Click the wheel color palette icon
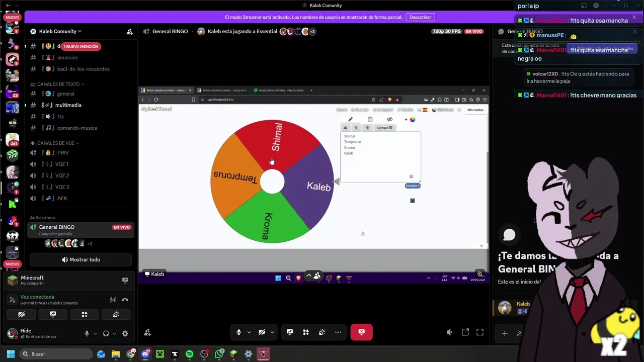Viewport: 644px width, 362px height. (x=412, y=120)
